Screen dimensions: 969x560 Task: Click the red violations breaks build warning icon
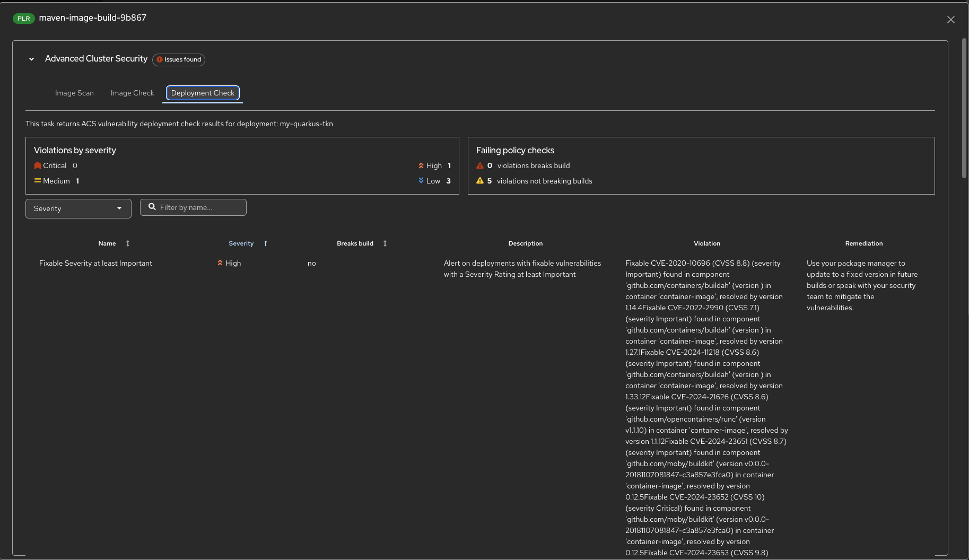click(x=480, y=166)
